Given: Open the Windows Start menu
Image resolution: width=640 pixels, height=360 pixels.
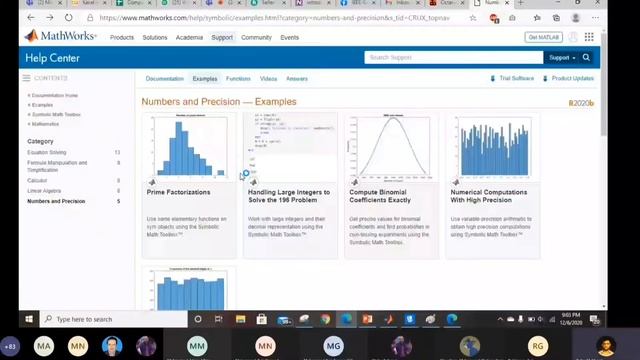Looking at the screenshot, I should (x=29, y=319).
